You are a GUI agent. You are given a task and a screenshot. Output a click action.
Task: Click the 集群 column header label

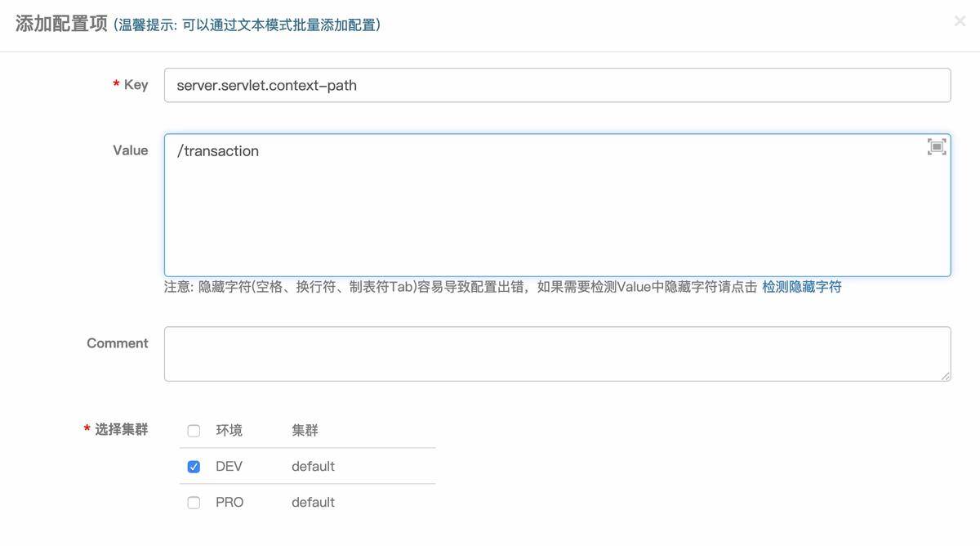[x=304, y=429]
